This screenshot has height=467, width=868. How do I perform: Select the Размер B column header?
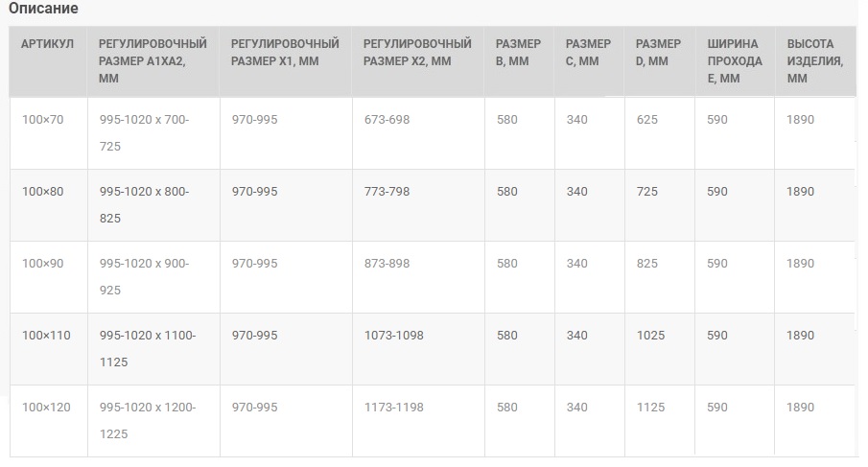tap(518, 52)
